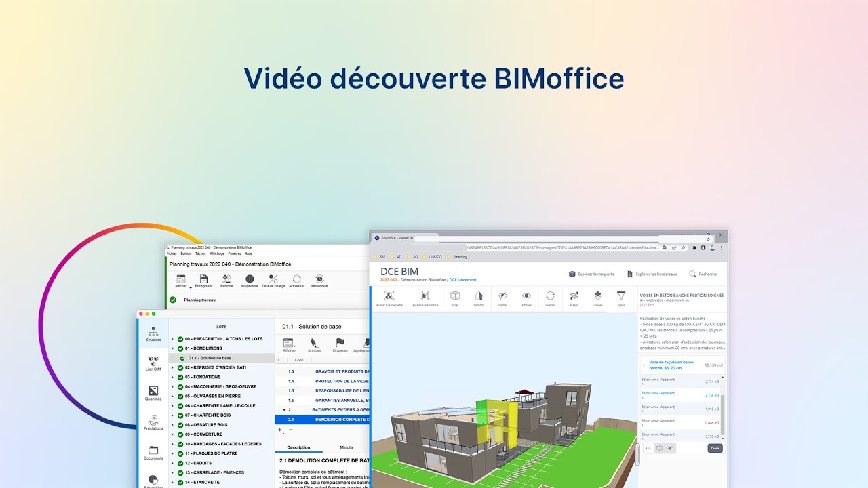This screenshot has height=488, width=868.
Task: Click Cacher crossed-eye icon in viewer toolbar
Action: click(x=502, y=296)
